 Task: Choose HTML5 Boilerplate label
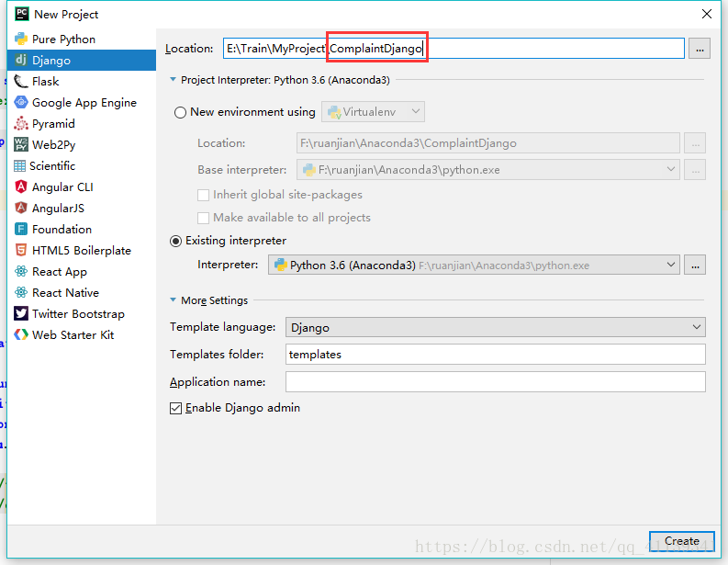[x=82, y=251]
